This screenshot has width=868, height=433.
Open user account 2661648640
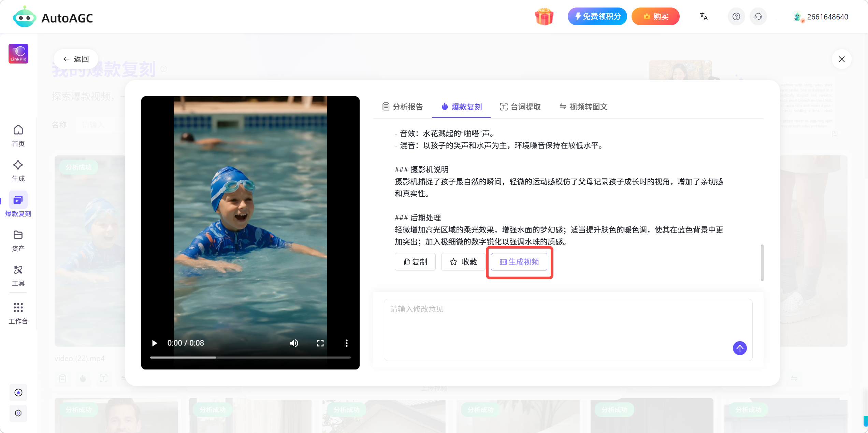click(x=821, y=17)
